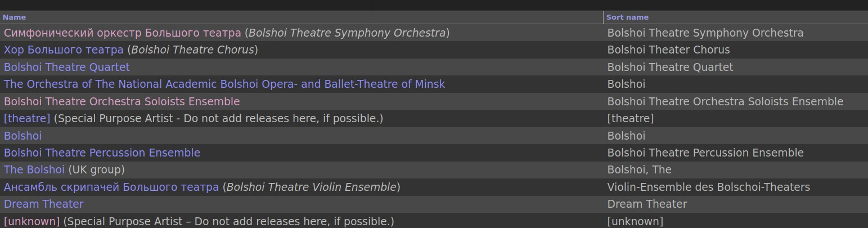The image size is (868, 228).
Task: Open National Academic Bolshoi Opera Minsk link
Action: [224, 84]
